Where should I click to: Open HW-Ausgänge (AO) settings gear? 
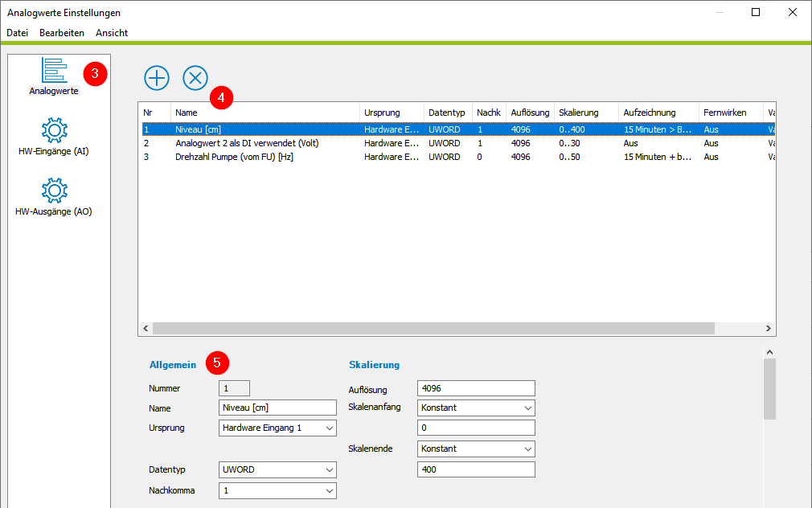55,190
